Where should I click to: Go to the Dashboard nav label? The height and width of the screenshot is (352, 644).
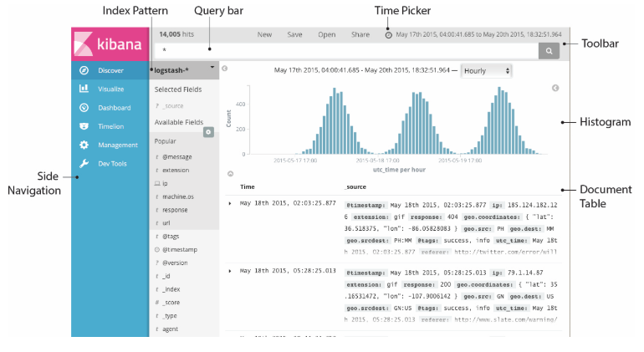point(115,108)
